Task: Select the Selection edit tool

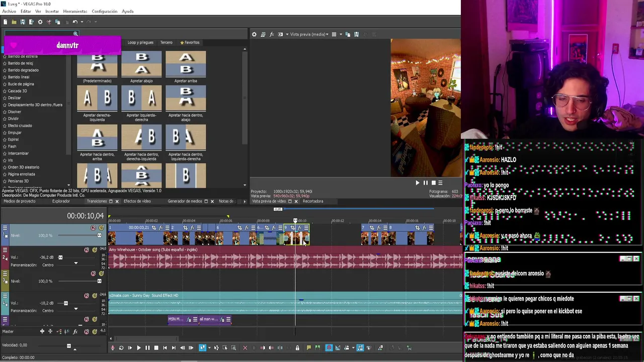Action: pos(225,347)
